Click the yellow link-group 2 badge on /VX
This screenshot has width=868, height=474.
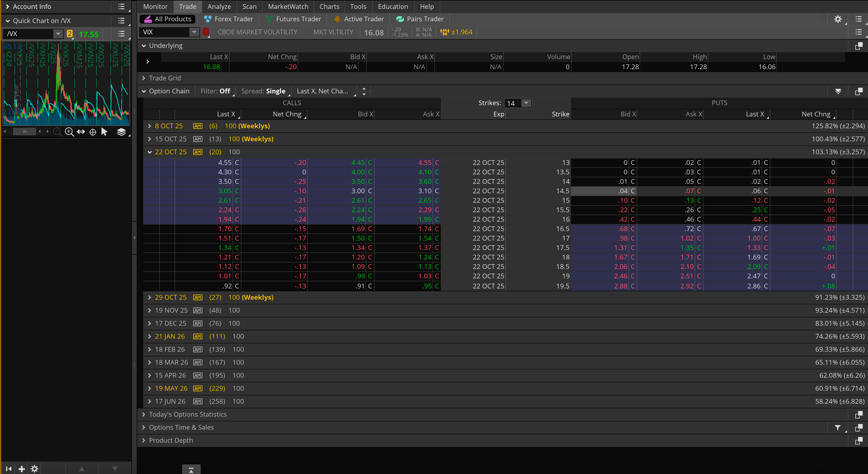(70, 34)
